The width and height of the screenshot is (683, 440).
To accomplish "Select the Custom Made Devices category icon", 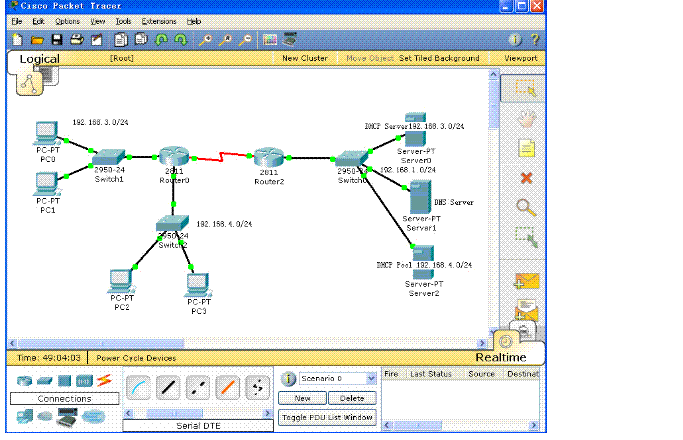I will [x=67, y=417].
